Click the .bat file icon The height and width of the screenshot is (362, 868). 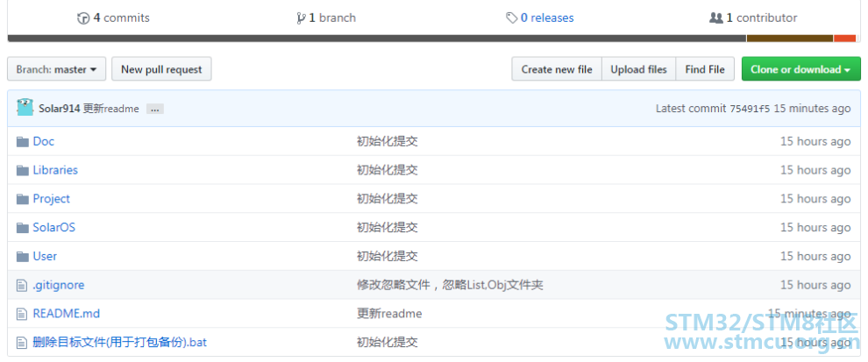[22, 344]
